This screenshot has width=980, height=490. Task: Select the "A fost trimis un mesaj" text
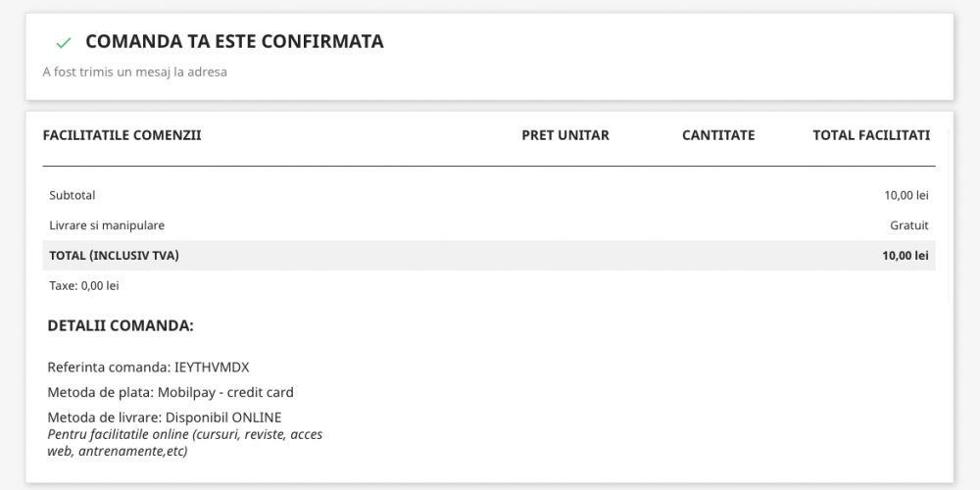(135, 72)
